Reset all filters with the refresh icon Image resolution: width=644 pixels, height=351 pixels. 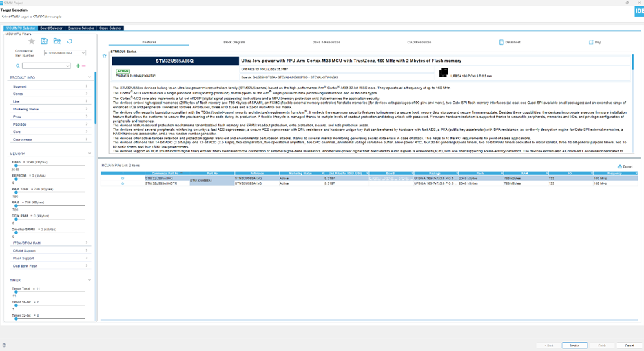coord(70,41)
